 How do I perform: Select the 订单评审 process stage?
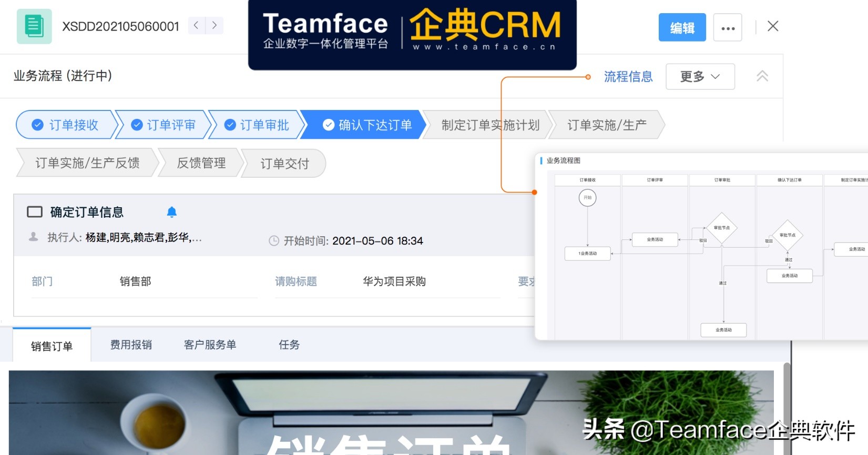click(x=164, y=125)
